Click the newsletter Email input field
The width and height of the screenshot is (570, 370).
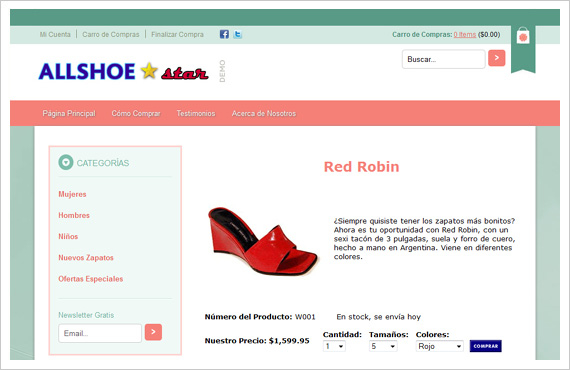(x=100, y=333)
